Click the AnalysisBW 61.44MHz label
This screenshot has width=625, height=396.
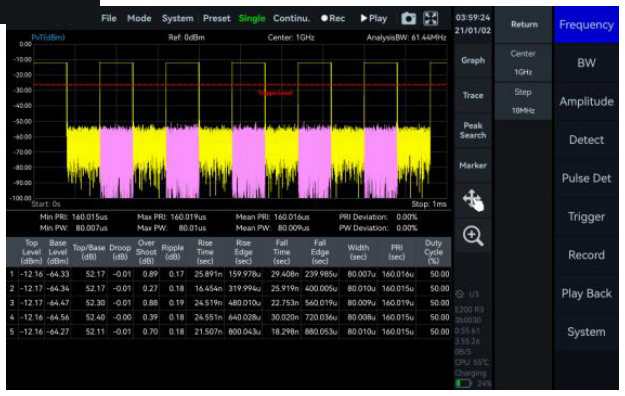coord(406,38)
